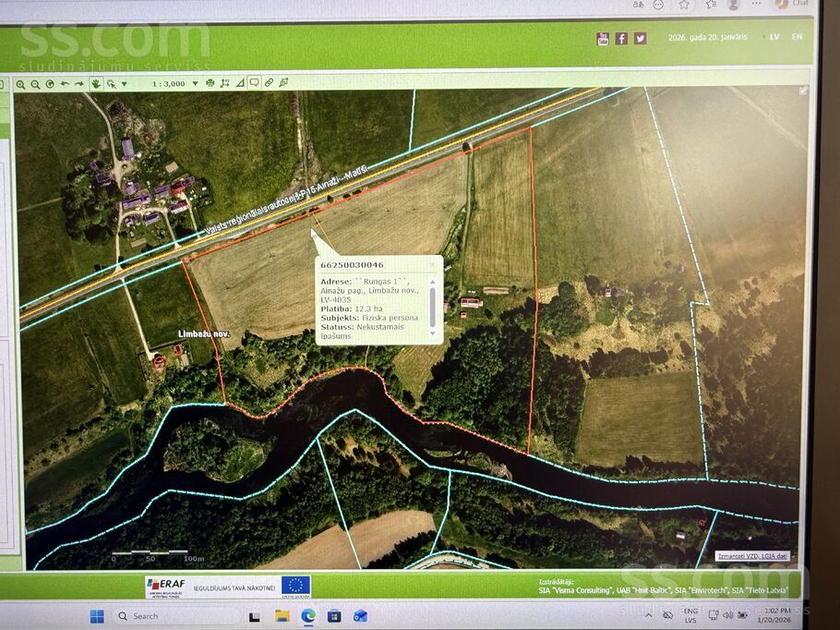Go forward to next map view
The image size is (840, 630).
pos(80,84)
